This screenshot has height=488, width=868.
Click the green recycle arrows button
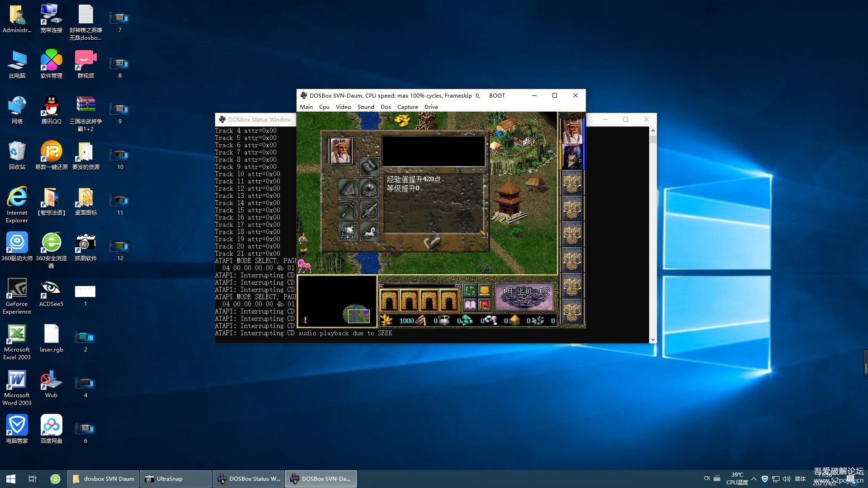pyautogui.click(x=470, y=291)
